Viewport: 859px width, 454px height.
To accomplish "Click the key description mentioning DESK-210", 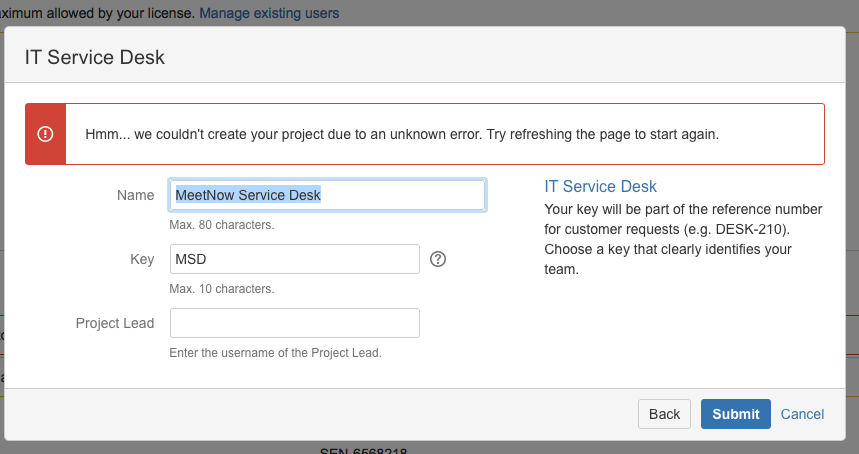I will [683, 239].
